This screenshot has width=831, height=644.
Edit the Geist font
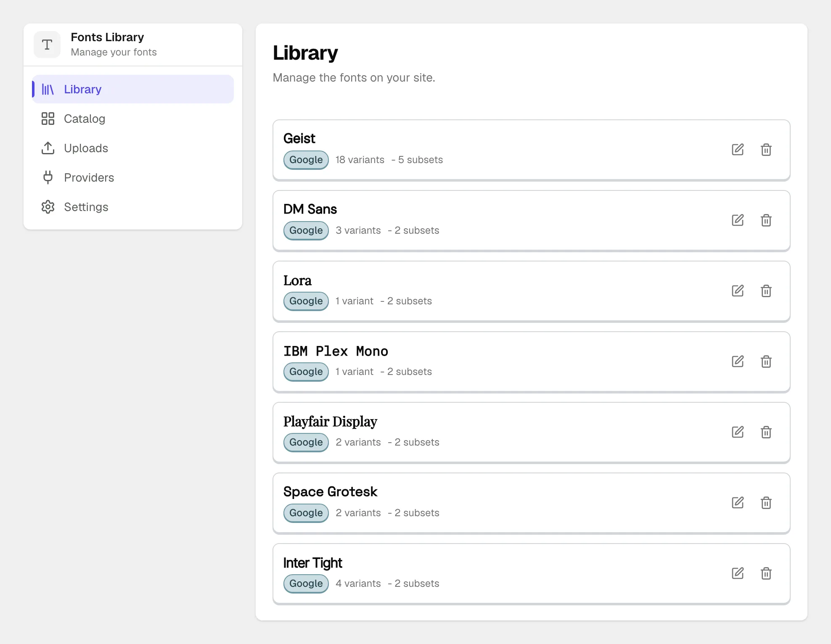pos(738,150)
